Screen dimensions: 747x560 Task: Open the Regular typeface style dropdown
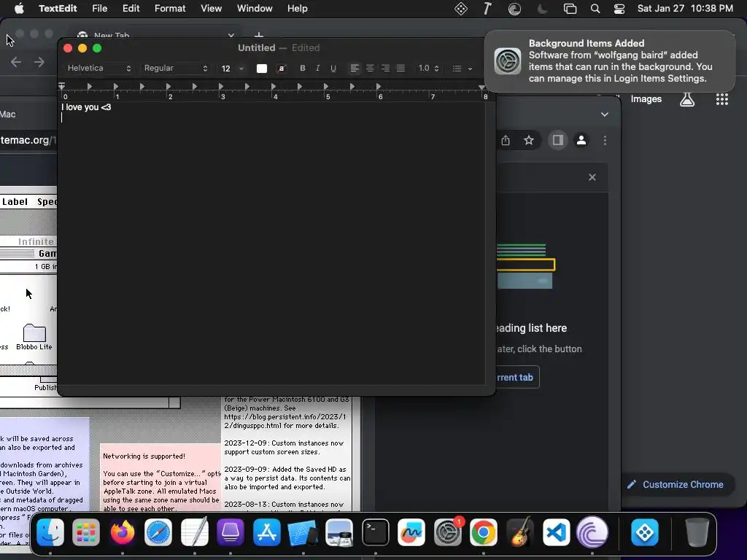pos(176,68)
